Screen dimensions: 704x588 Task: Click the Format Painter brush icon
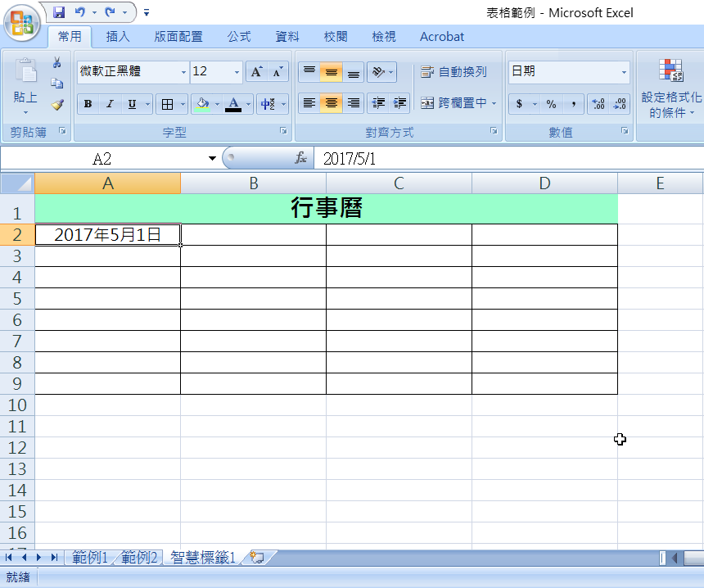(x=56, y=105)
